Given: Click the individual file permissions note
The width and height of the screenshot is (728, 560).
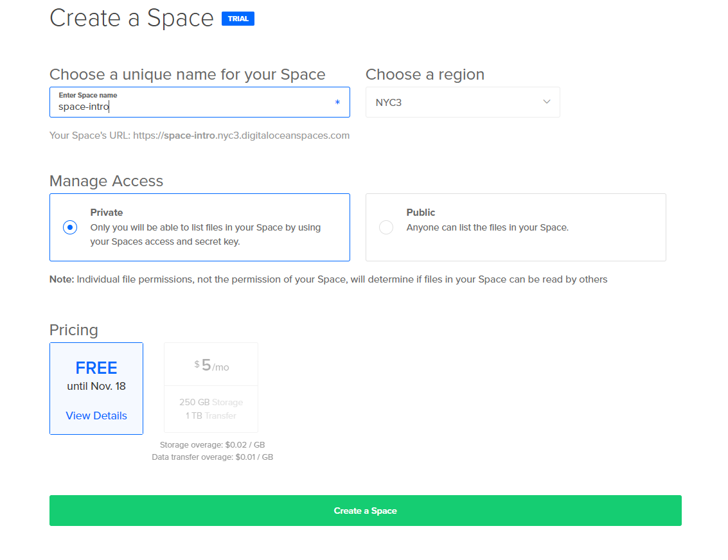Looking at the screenshot, I should pos(328,279).
